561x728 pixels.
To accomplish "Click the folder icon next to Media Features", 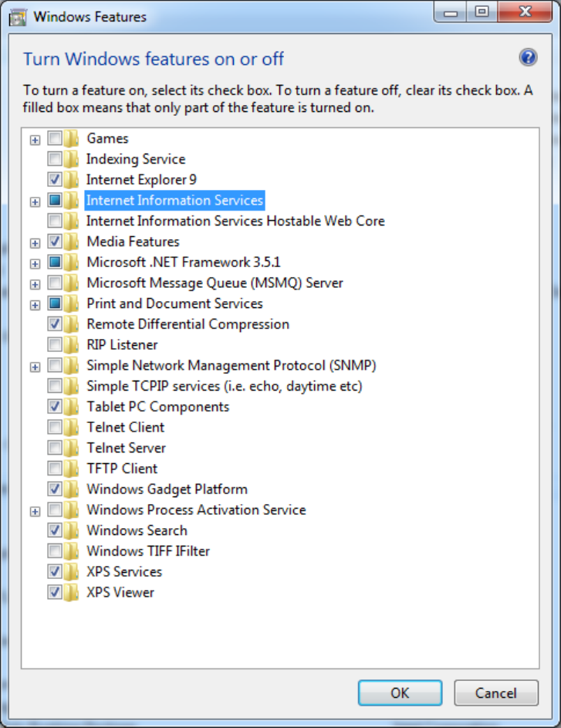I will point(72,242).
